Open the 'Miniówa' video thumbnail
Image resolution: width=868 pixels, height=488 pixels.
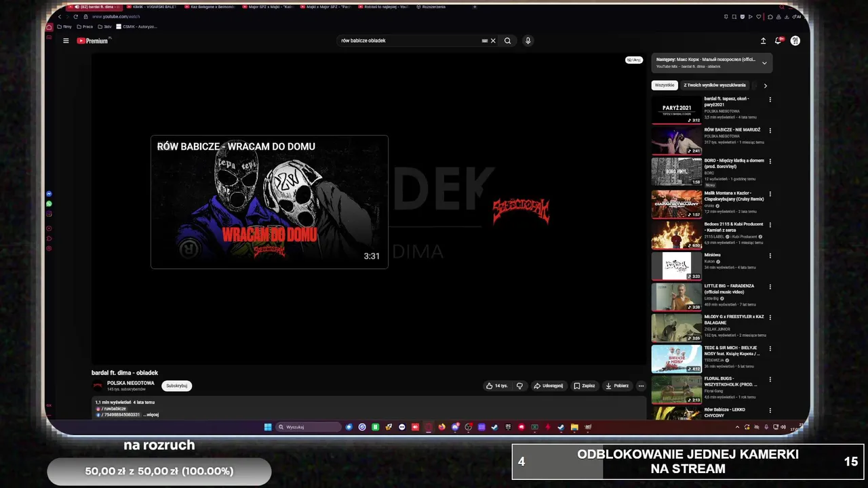(677, 266)
